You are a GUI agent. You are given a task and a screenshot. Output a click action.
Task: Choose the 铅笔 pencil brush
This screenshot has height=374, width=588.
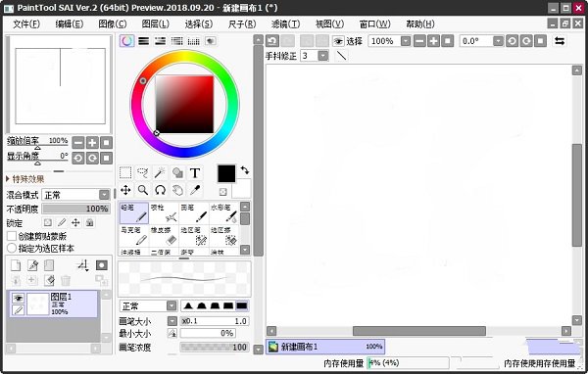click(134, 212)
